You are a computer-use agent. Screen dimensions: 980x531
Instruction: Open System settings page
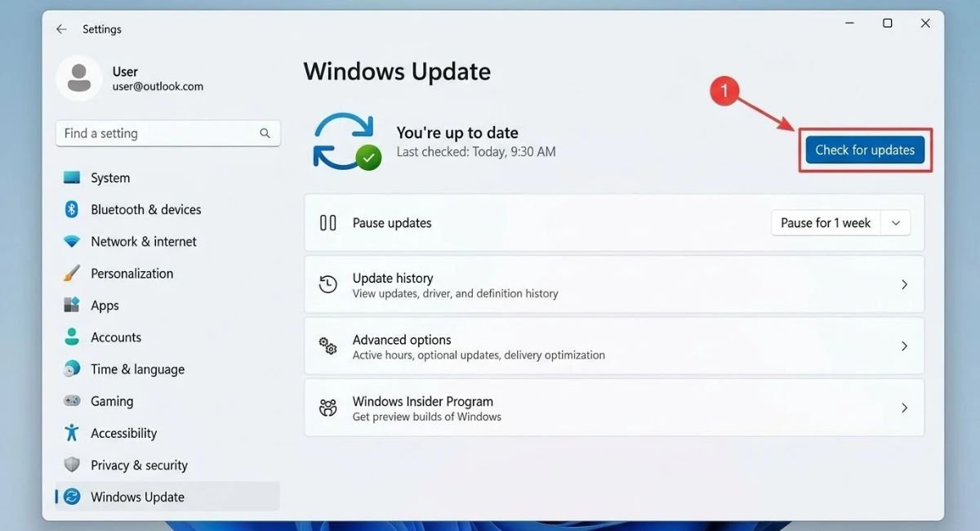(167, 177)
